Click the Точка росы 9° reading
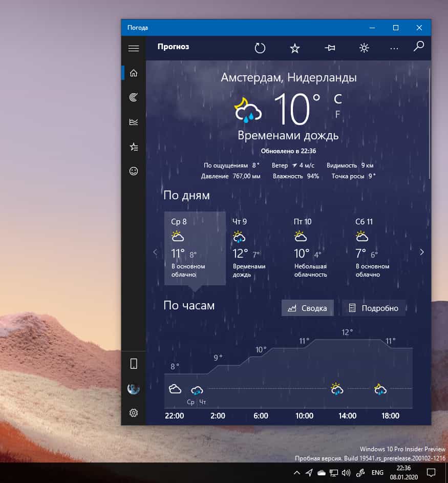This screenshot has height=483, width=448. pos(353,176)
